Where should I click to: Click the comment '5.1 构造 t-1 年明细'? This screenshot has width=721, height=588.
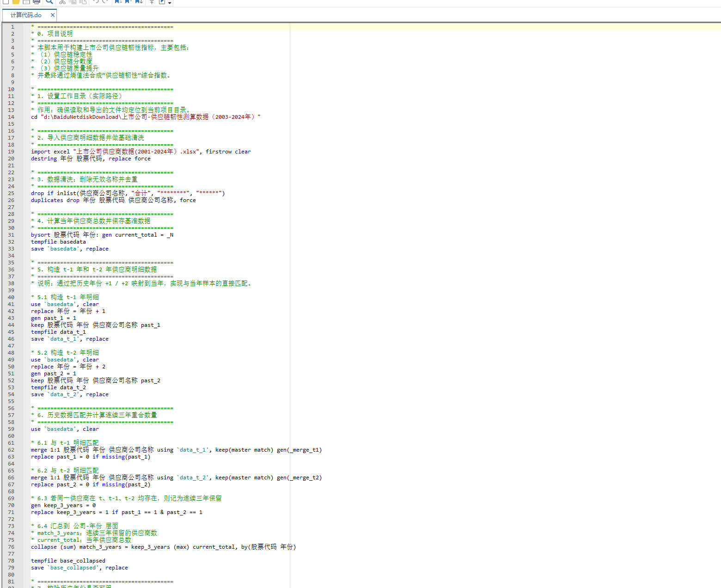pyautogui.click(x=65, y=297)
